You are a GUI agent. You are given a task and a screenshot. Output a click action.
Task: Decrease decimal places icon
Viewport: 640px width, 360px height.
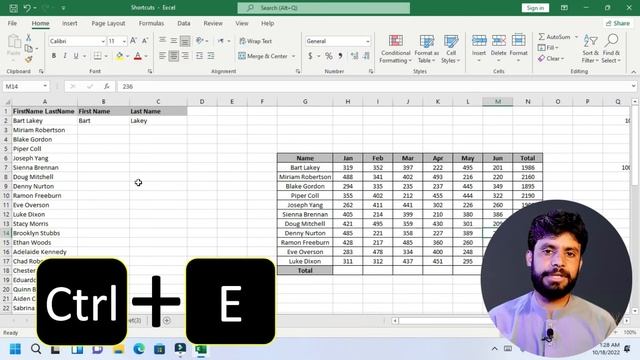366,56
